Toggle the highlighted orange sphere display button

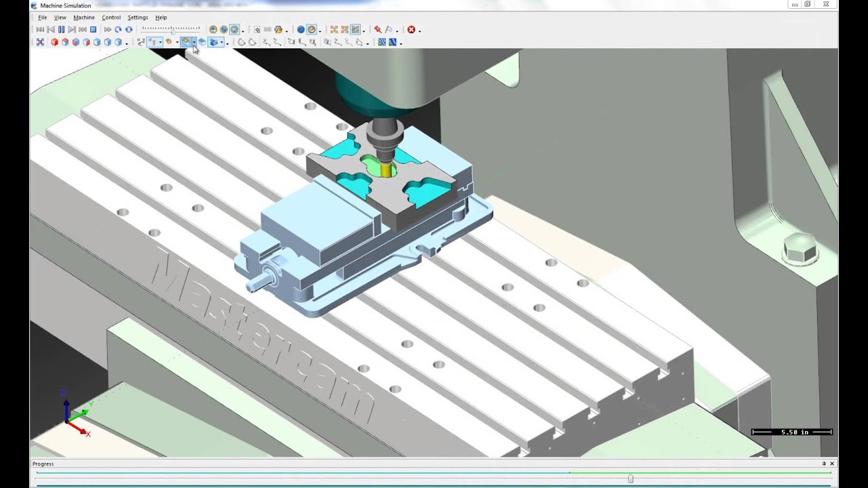pos(311,30)
